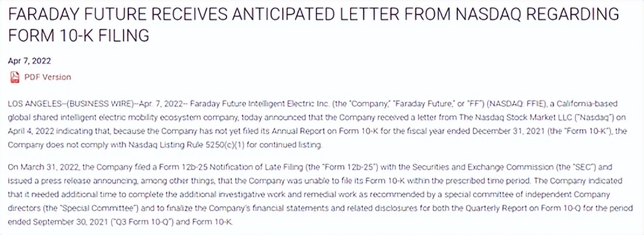Image resolution: width=644 pixels, height=235 pixels.
Task: Click the red PDF file icon
Action: tap(15, 77)
